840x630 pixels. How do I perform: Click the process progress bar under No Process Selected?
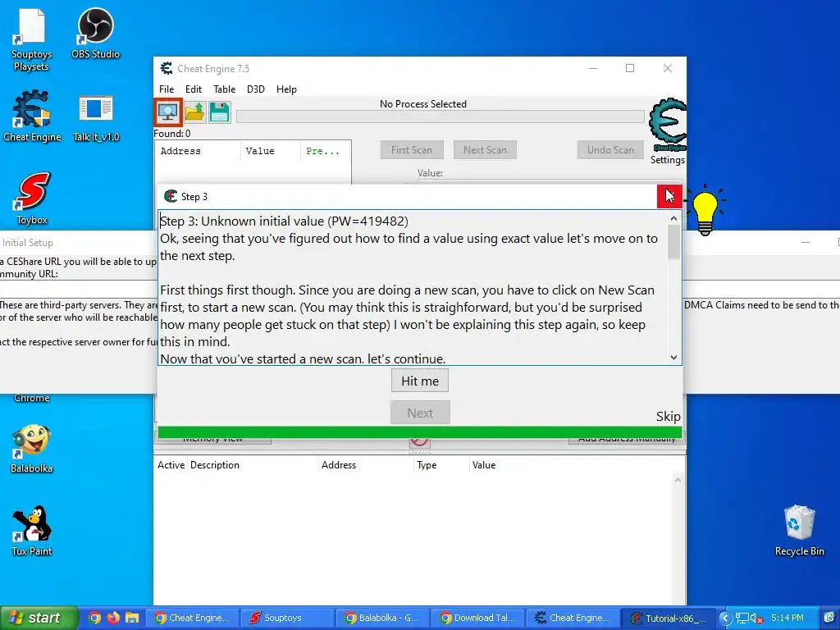tap(441, 116)
